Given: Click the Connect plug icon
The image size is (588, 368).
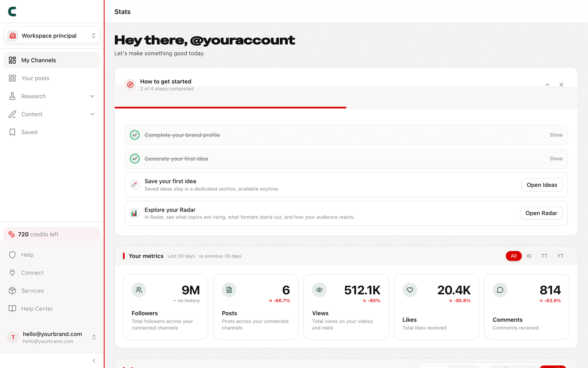Looking at the screenshot, I should tap(12, 273).
